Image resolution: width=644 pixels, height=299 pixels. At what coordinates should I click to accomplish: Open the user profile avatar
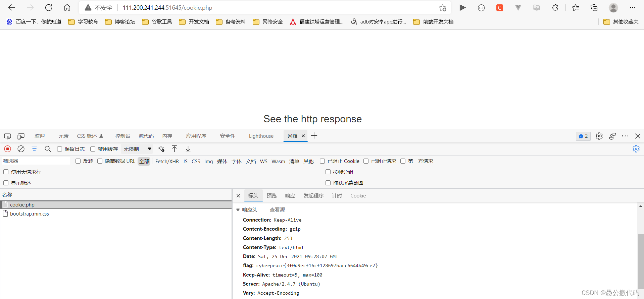613,7
